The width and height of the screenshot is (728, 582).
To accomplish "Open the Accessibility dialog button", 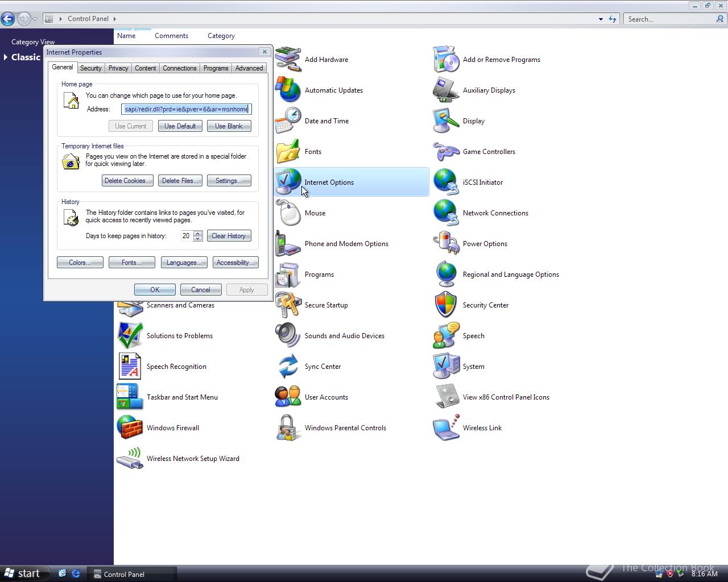I will point(235,263).
